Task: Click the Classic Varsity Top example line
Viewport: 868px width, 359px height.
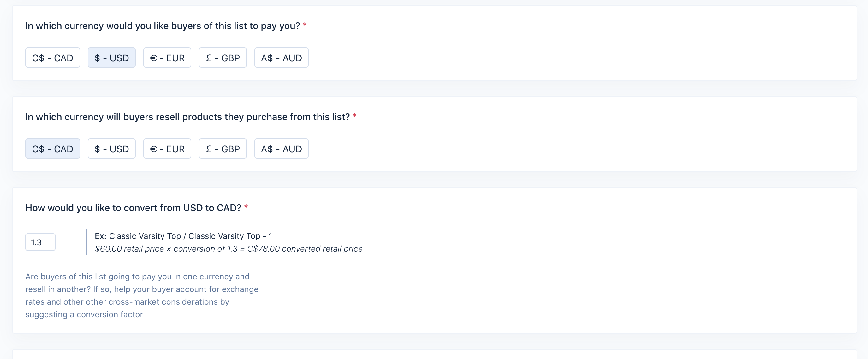Action: point(184,236)
